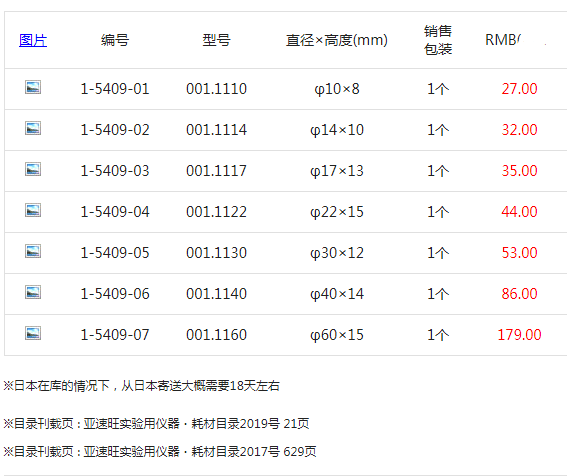The image size is (567, 476).
Task: Open image icon for item 1-5409-06
Action: pos(33,292)
